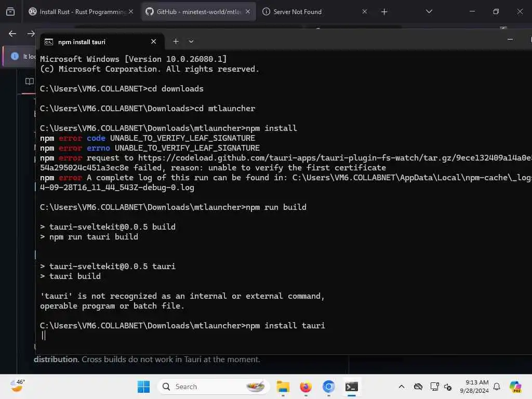Click the command prompt icon in terminal tab

pyautogui.click(x=49, y=42)
